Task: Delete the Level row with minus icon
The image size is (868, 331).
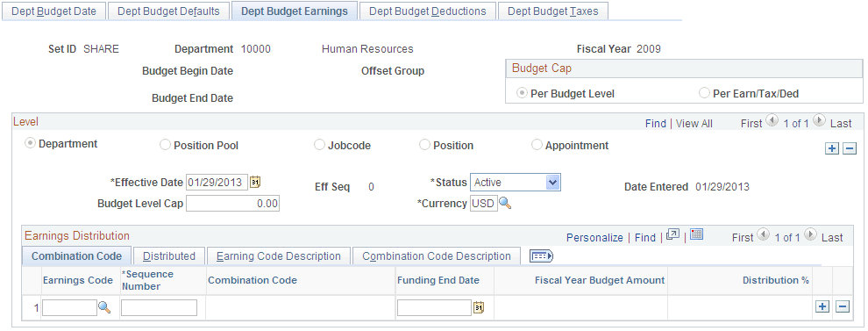Action: (850, 148)
